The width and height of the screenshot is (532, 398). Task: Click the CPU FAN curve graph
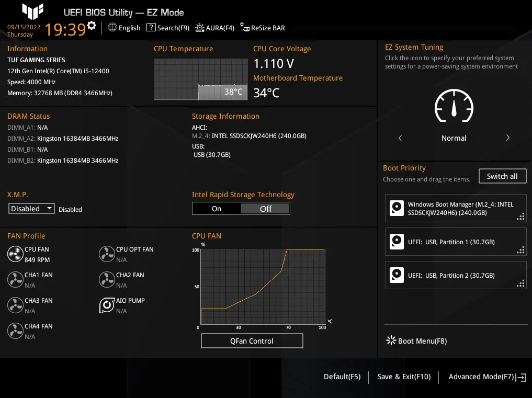click(263, 287)
